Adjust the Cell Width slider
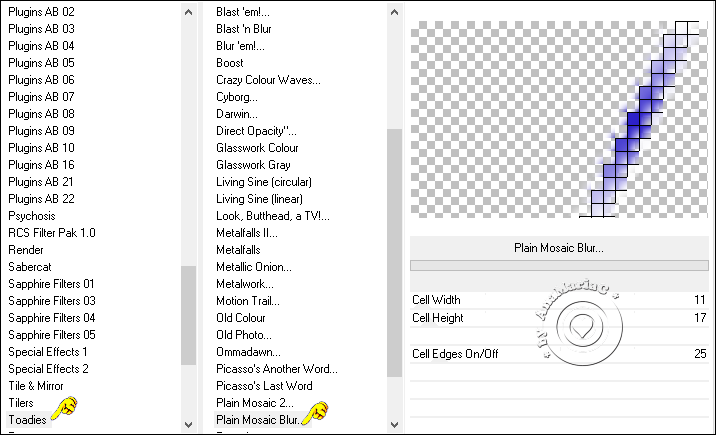The image size is (716, 435). click(560, 300)
